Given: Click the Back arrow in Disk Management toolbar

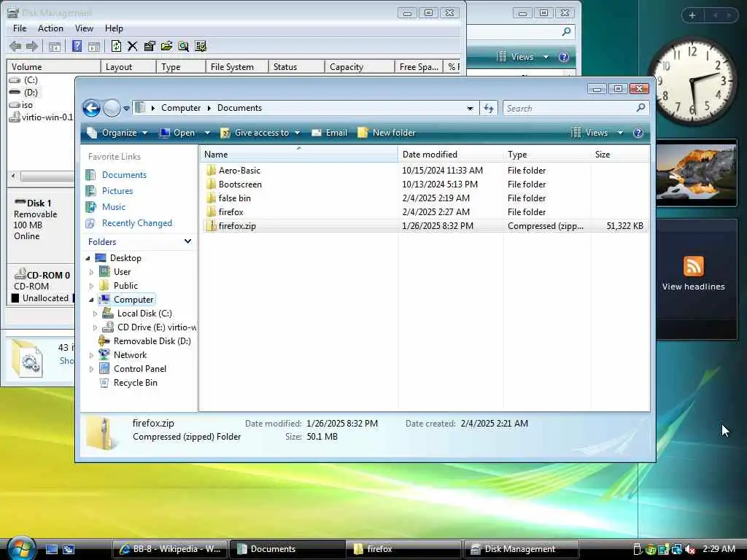Looking at the screenshot, I should point(15,46).
